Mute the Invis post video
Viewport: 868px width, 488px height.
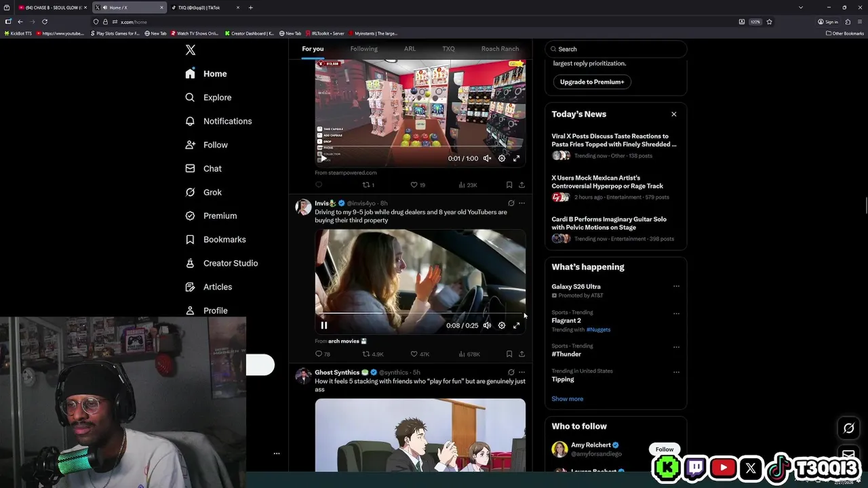click(487, 325)
